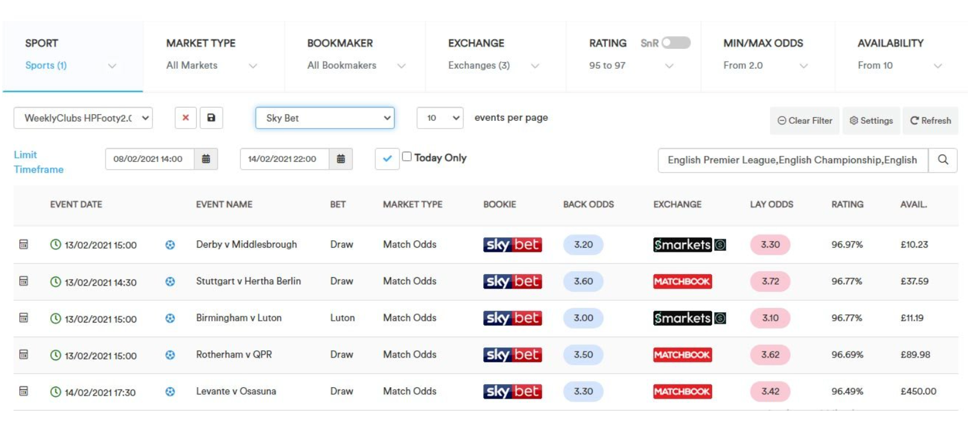Click the search magnifier icon

point(943,160)
